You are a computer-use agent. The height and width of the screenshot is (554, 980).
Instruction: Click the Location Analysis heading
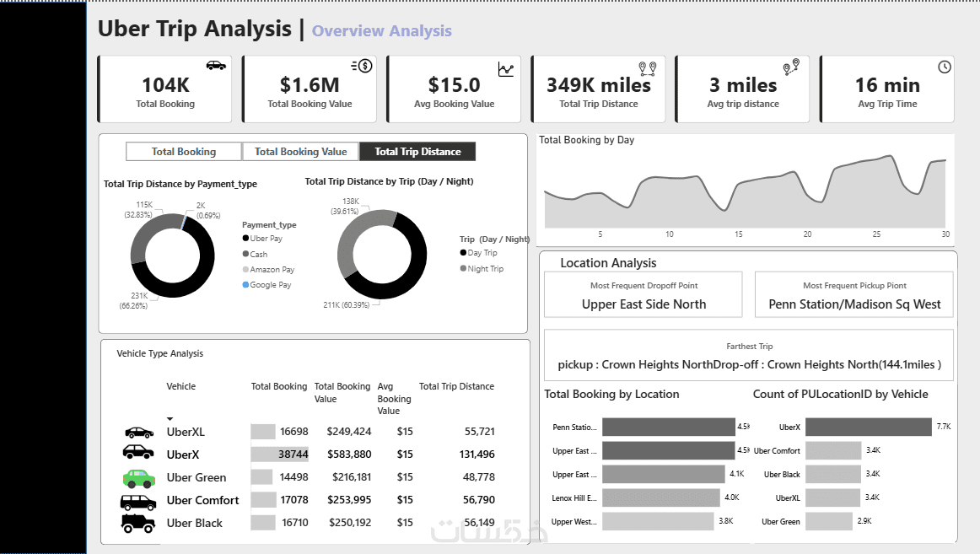tap(608, 263)
